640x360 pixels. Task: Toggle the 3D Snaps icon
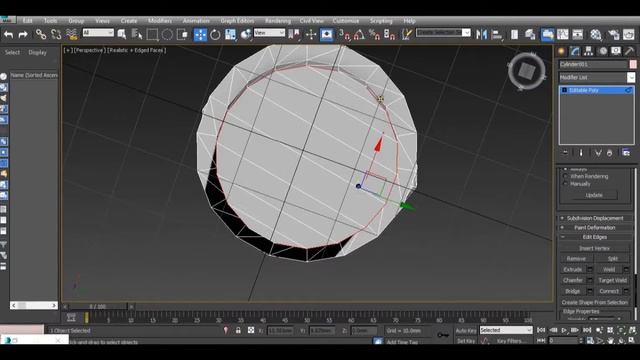click(x=345, y=35)
